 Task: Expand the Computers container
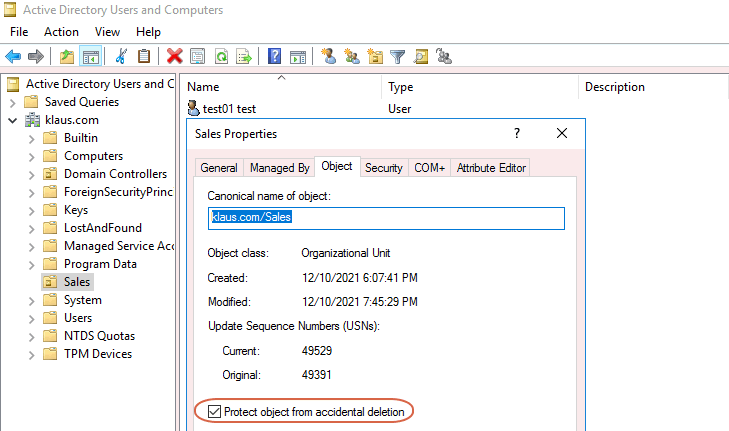coord(31,157)
